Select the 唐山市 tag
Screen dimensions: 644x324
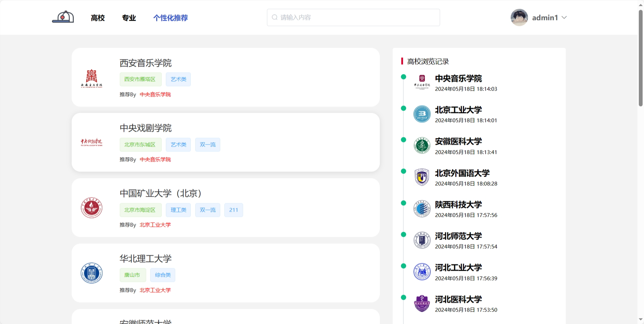click(x=133, y=275)
